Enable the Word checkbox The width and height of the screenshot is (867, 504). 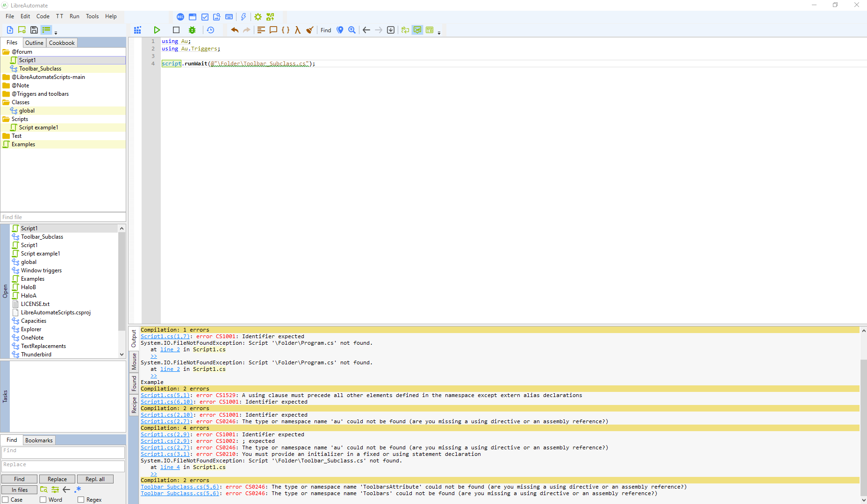pos(43,500)
